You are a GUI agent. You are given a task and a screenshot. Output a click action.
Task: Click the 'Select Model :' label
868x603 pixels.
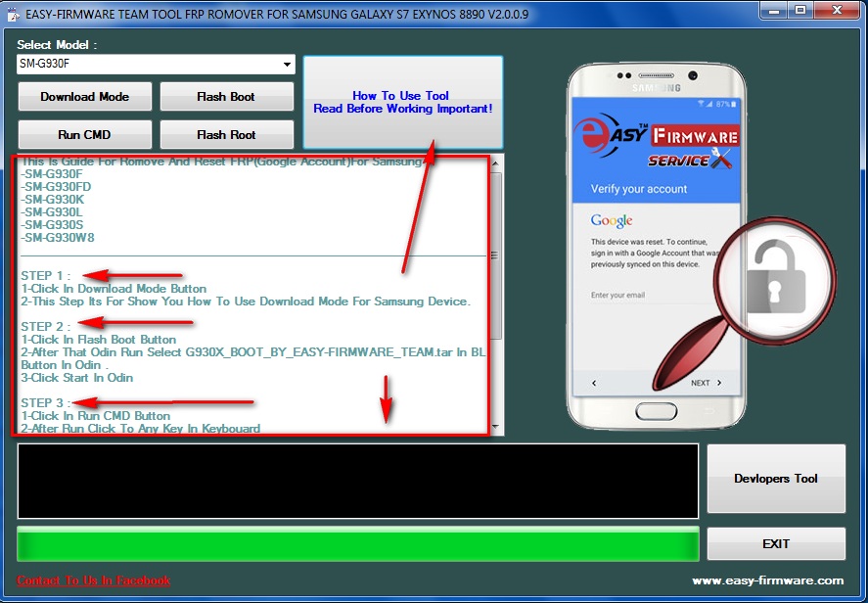[57, 45]
